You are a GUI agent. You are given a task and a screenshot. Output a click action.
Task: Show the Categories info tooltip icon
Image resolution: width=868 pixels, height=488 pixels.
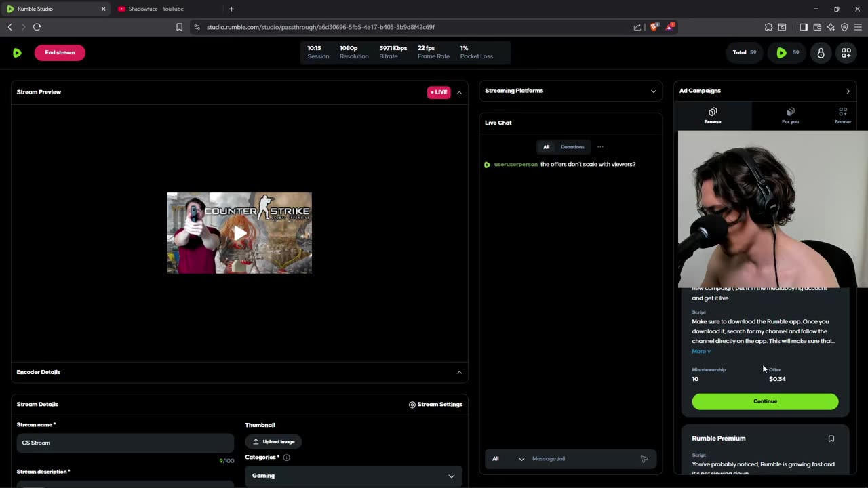(286, 457)
